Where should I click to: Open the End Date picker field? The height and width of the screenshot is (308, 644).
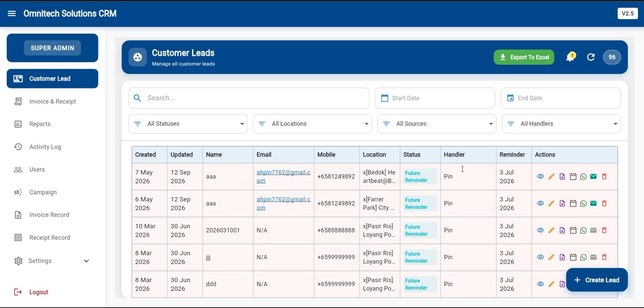tap(561, 98)
